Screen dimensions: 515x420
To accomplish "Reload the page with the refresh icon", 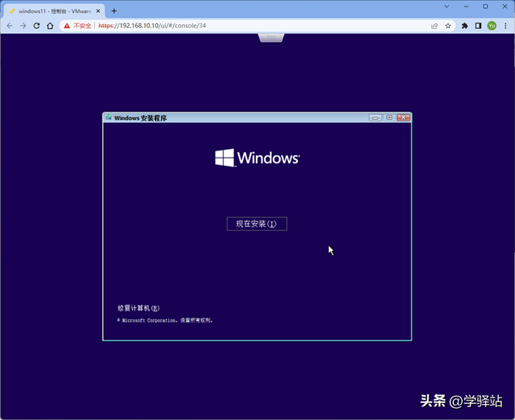I will (x=36, y=26).
